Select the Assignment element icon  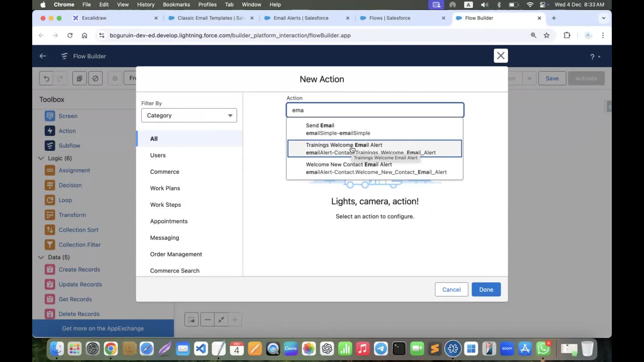(x=50, y=170)
